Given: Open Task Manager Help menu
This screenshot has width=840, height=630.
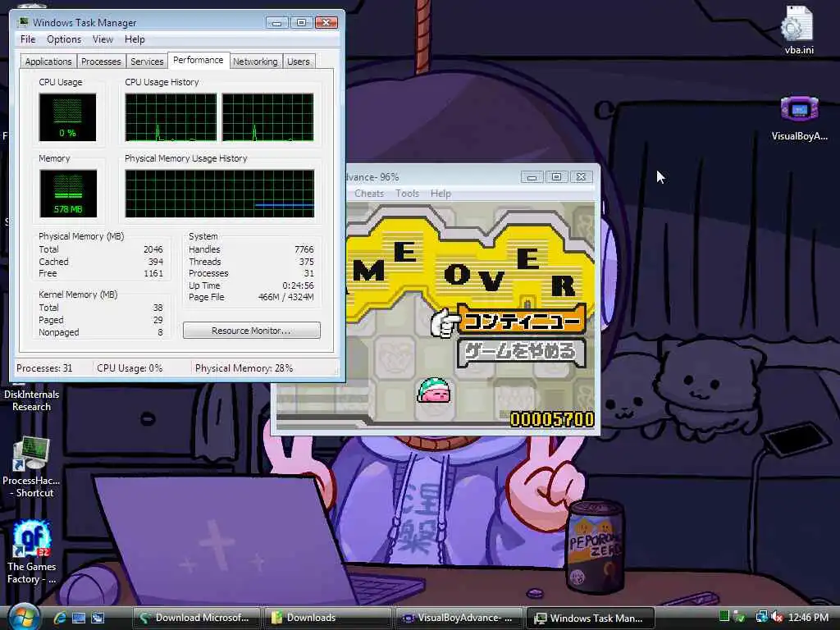Looking at the screenshot, I should point(135,39).
